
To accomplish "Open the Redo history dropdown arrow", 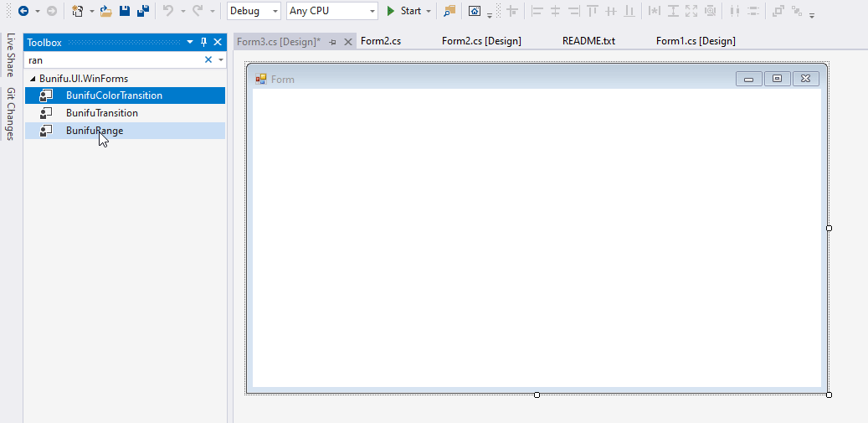I will (212, 11).
